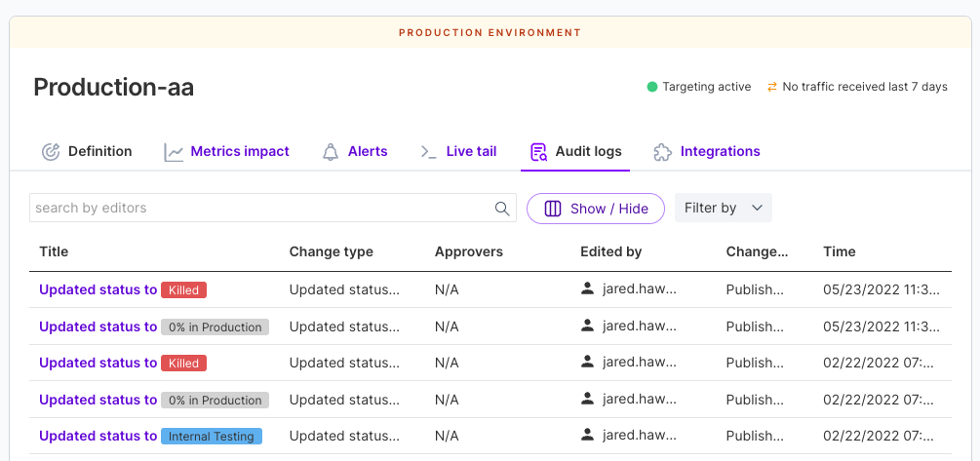Focus the search by editors field

[260, 209]
